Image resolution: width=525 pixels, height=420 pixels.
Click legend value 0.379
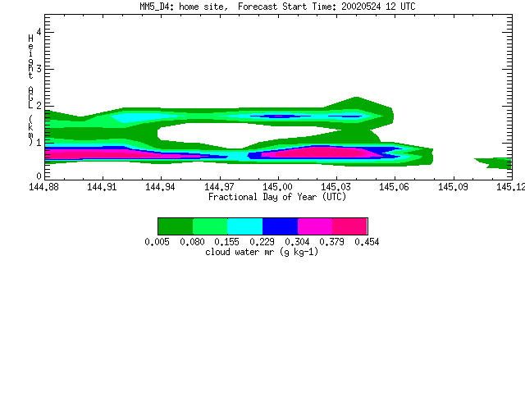click(331, 242)
